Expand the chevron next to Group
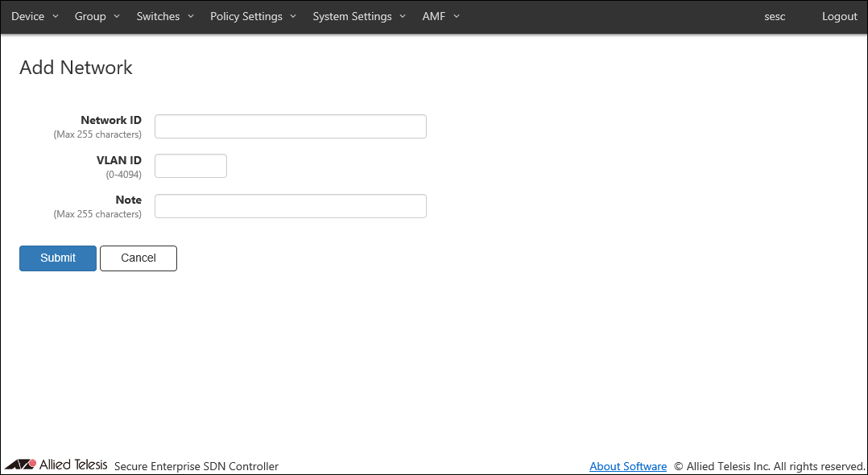 (x=117, y=16)
